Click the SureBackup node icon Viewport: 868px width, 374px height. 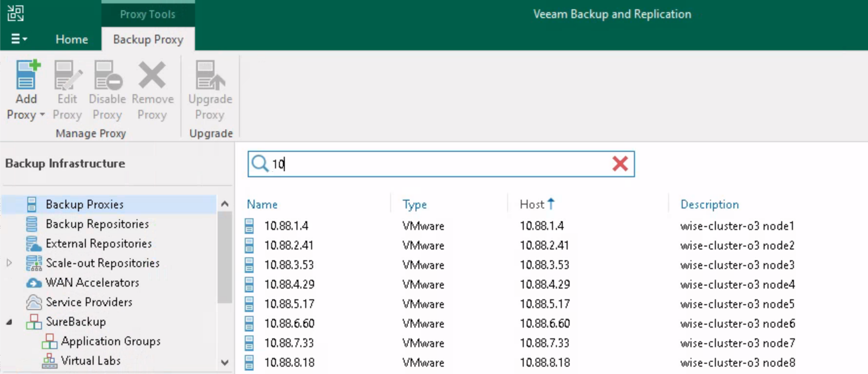pyautogui.click(x=34, y=321)
